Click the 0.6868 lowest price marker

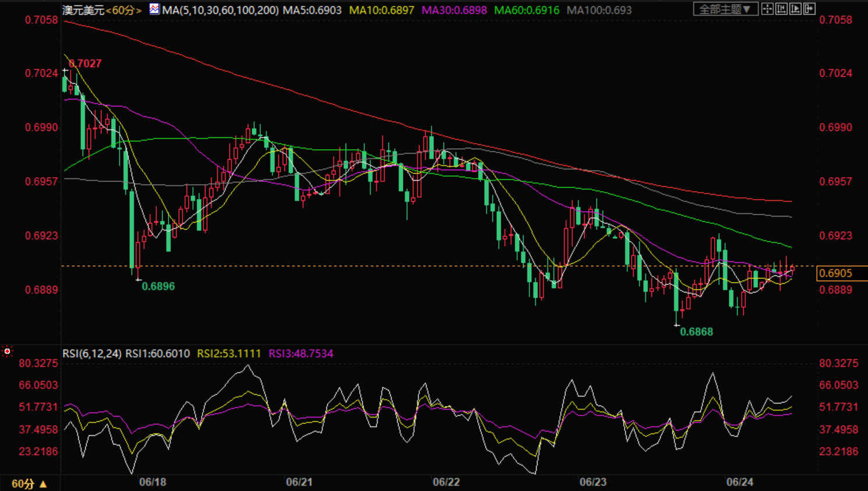[x=697, y=331]
